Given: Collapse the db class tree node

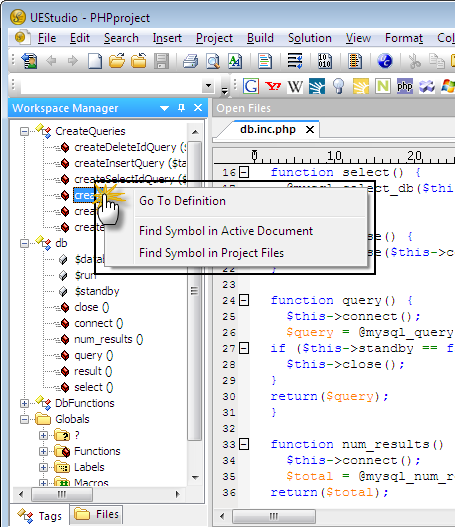Looking at the screenshot, I should (24, 243).
